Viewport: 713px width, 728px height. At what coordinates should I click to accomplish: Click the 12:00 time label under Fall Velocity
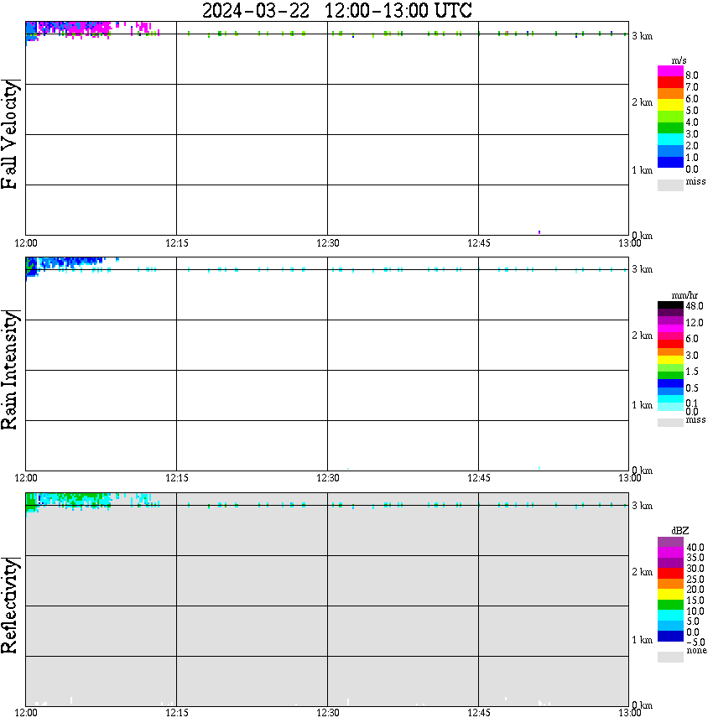click(26, 243)
